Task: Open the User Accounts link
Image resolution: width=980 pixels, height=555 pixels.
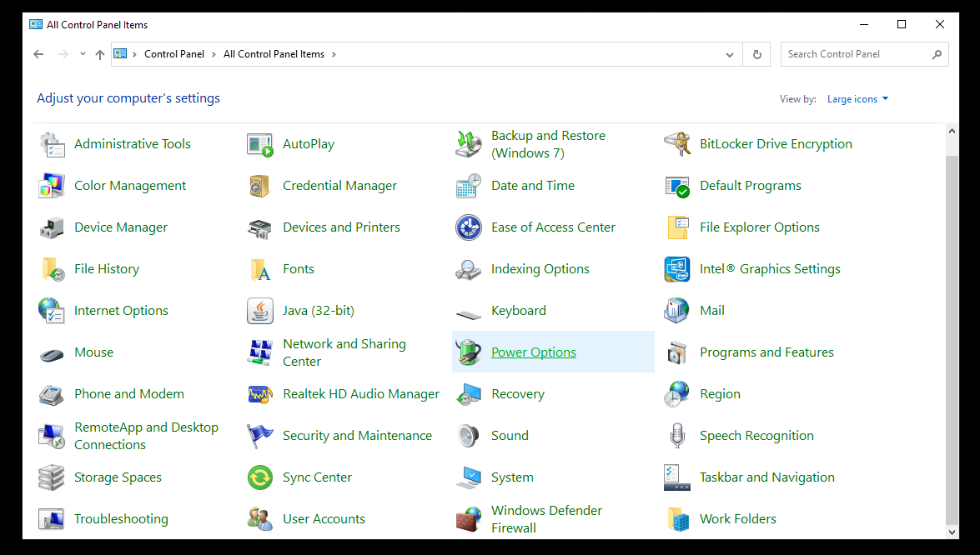Action: point(324,519)
